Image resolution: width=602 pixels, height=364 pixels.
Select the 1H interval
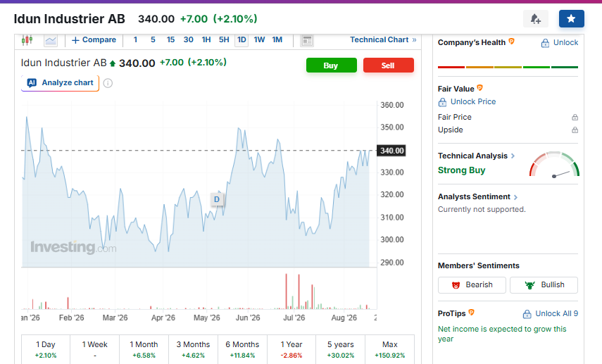(206, 40)
